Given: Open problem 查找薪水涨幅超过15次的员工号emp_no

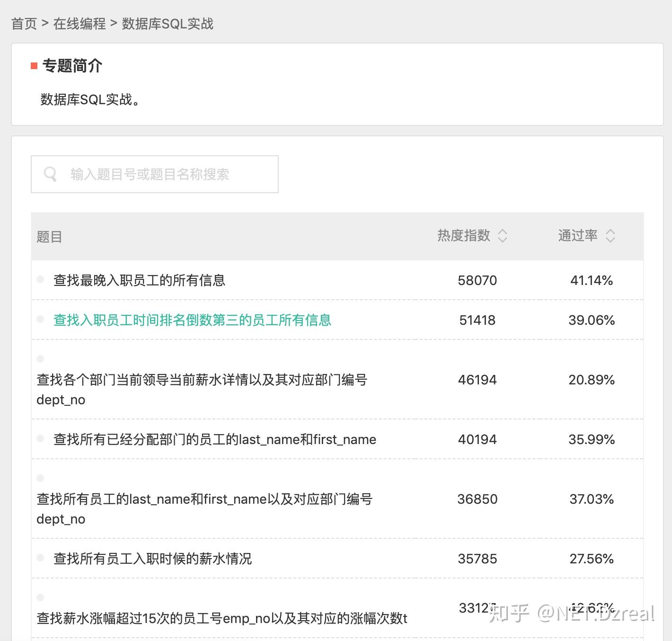Looking at the screenshot, I should click(222, 618).
